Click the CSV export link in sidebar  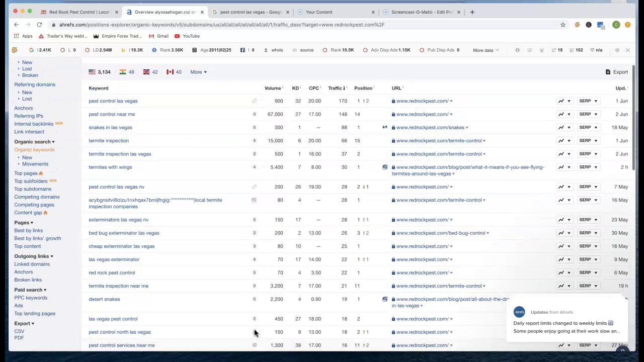19,332
